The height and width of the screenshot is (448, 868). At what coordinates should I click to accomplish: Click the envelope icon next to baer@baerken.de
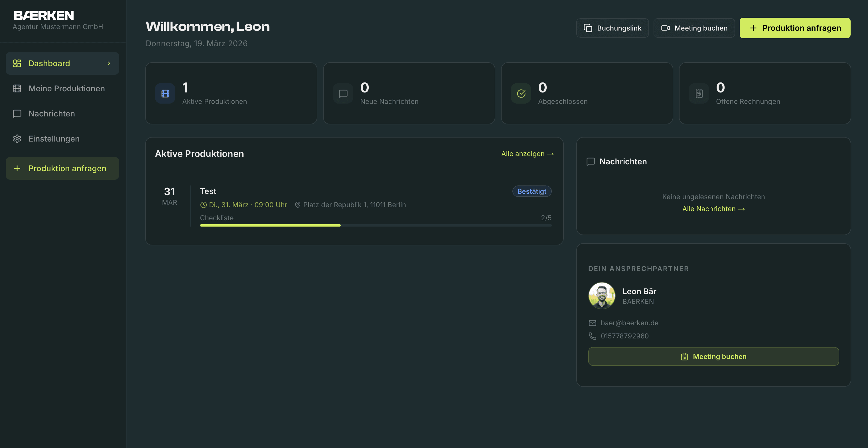tap(592, 323)
